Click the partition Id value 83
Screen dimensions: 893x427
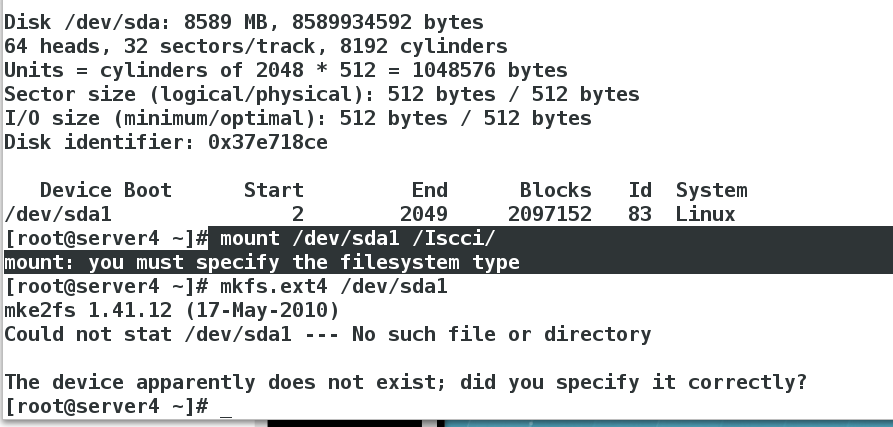tap(640, 215)
